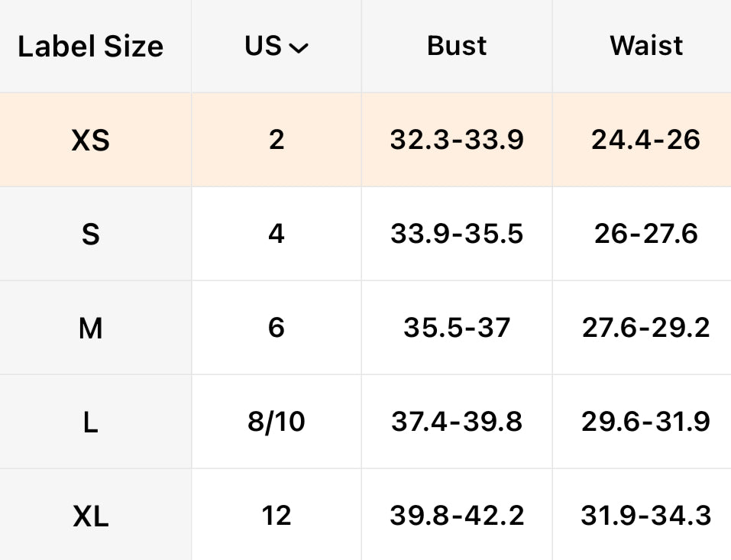
Task: Click US size 8/10 cell
Action: [277, 422]
